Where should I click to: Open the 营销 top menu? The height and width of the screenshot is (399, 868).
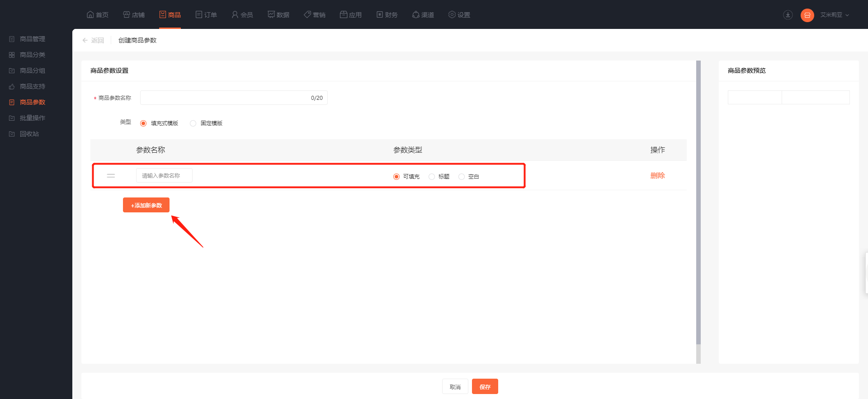315,14
